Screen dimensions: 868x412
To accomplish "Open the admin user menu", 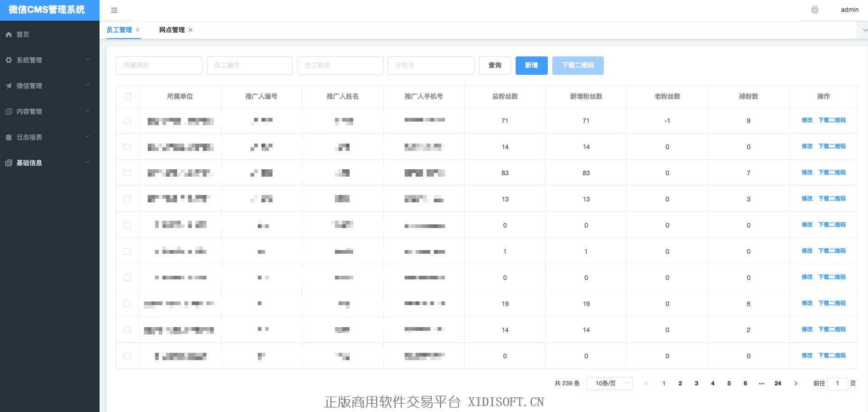I will 850,10.
